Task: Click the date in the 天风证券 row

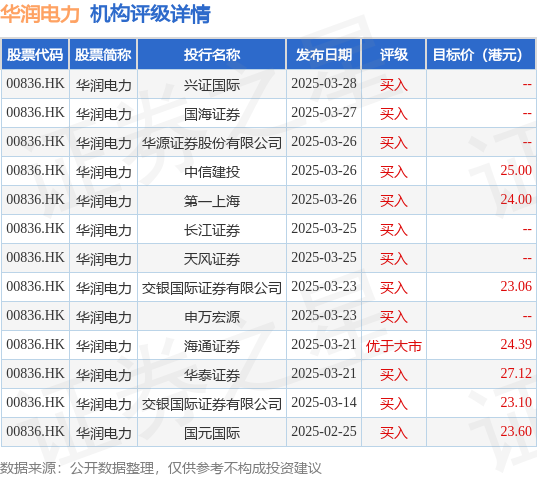Action: tap(324, 258)
